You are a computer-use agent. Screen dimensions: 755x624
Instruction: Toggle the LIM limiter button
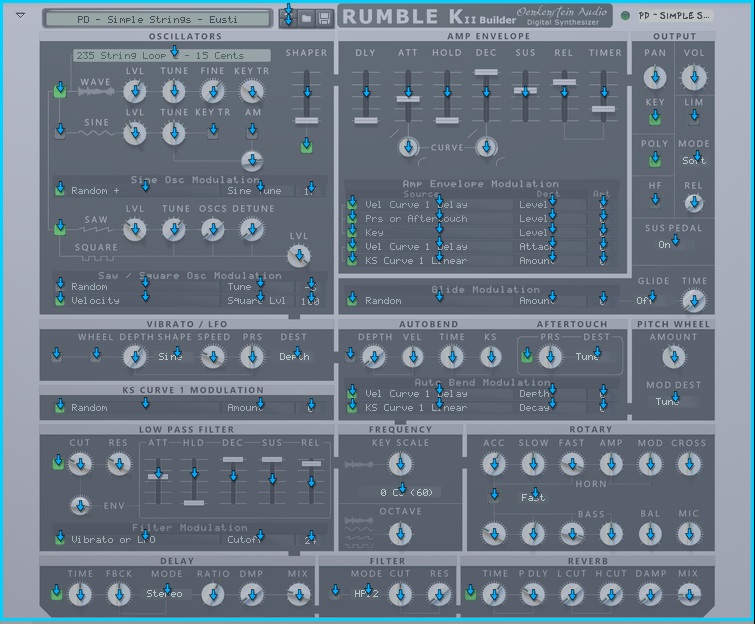pyautogui.click(x=694, y=118)
